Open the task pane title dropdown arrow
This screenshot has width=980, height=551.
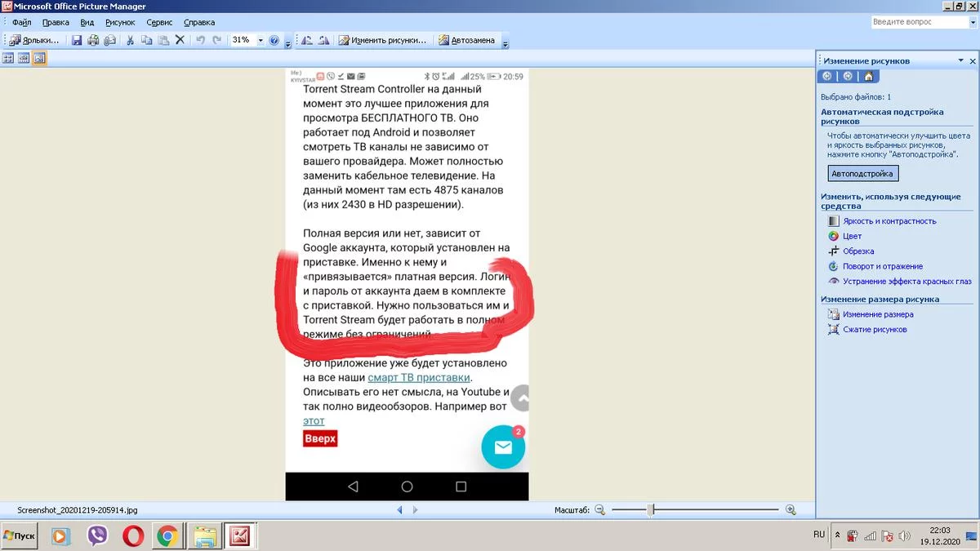click(x=960, y=61)
